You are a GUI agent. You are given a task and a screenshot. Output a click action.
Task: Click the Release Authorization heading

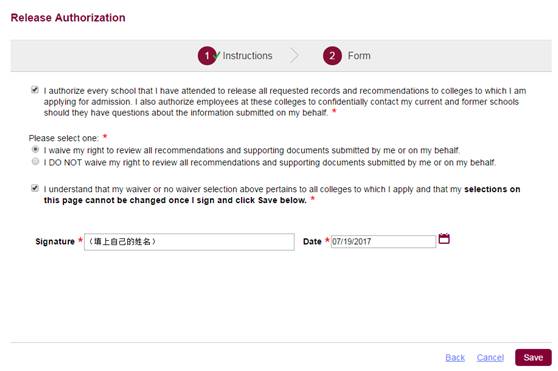coord(68,18)
